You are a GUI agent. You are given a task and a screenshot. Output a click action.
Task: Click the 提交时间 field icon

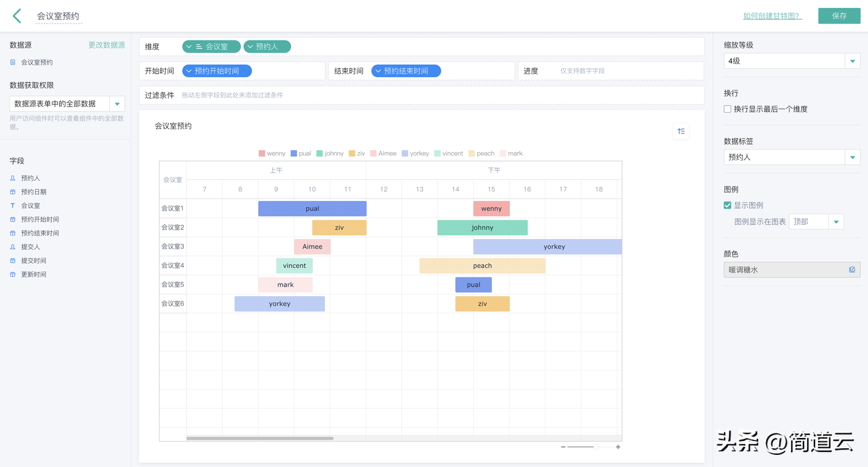pos(13,261)
